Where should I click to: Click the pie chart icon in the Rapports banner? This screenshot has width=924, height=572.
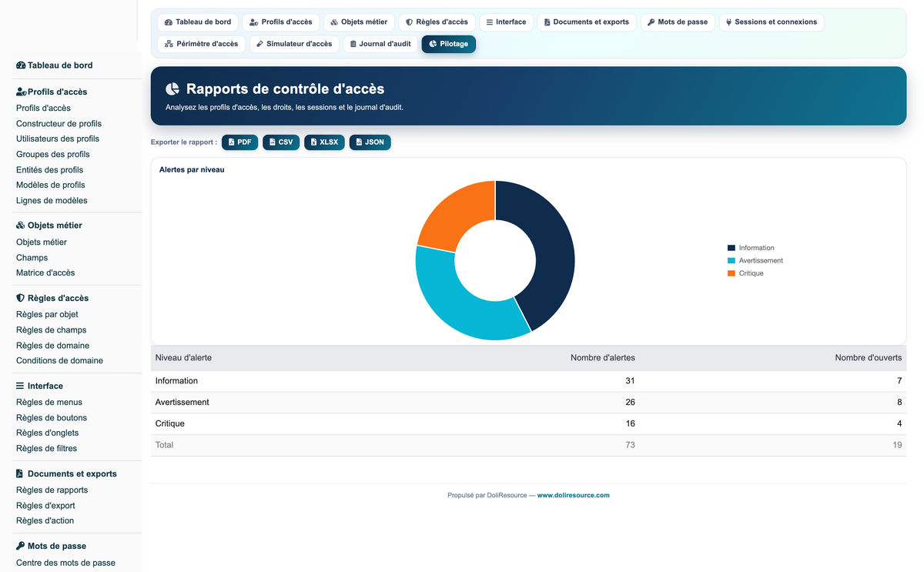[172, 89]
